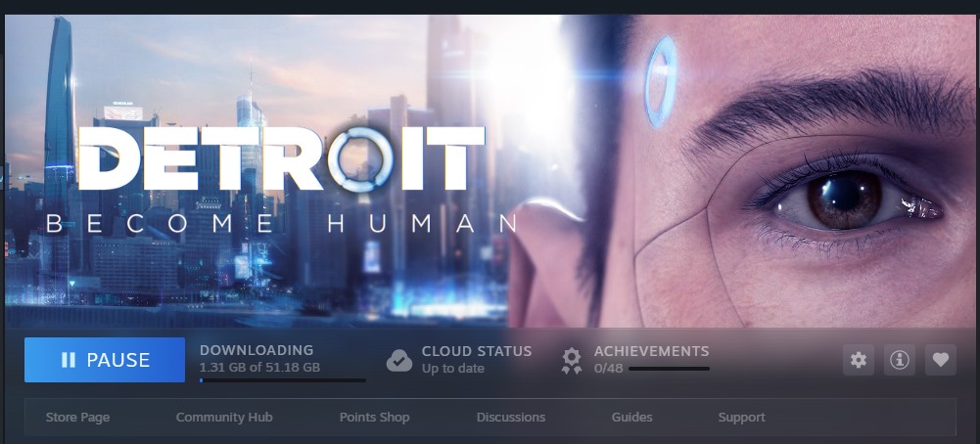Click CLOUD STATUS Up to date text
Screen dimensions: 980x444
coord(476,360)
